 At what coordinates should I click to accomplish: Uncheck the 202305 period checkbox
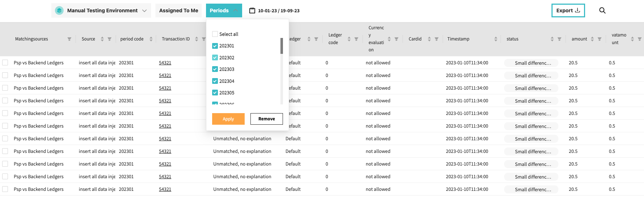215,93
